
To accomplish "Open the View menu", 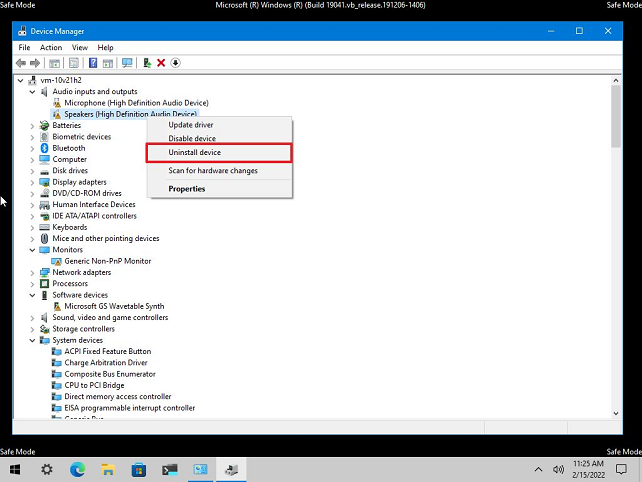I will point(80,48).
